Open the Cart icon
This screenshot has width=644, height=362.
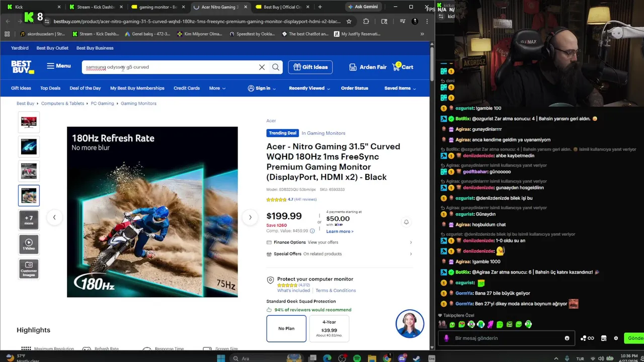tap(403, 67)
